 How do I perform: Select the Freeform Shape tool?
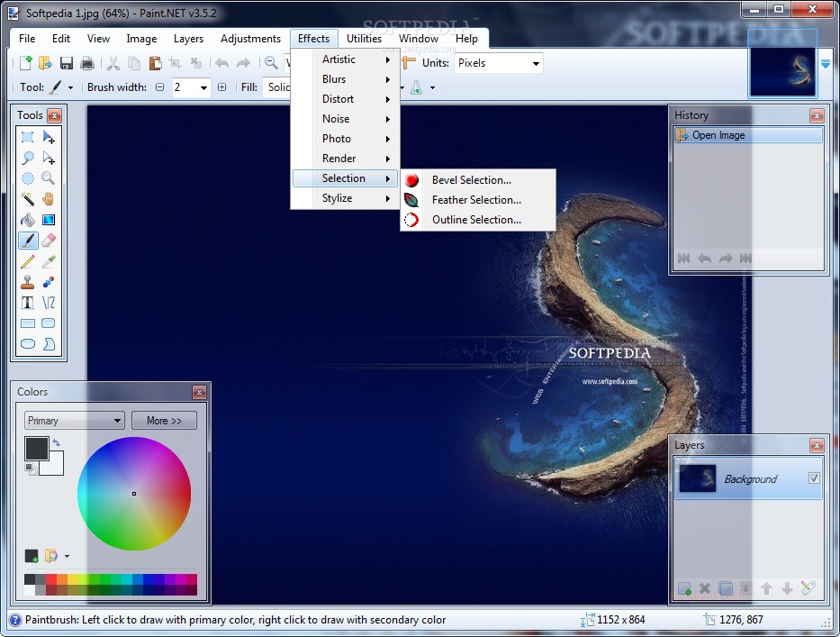[x=49, y=343]
